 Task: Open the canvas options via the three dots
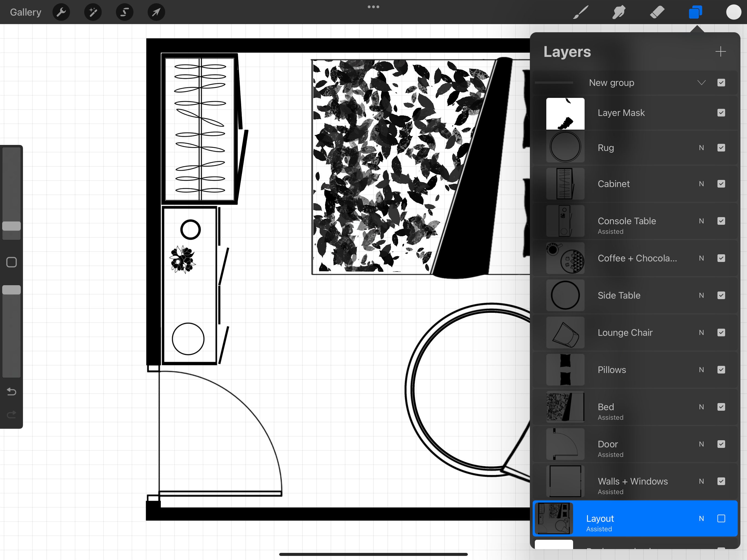pyautogui.click(x=373, y=6)
